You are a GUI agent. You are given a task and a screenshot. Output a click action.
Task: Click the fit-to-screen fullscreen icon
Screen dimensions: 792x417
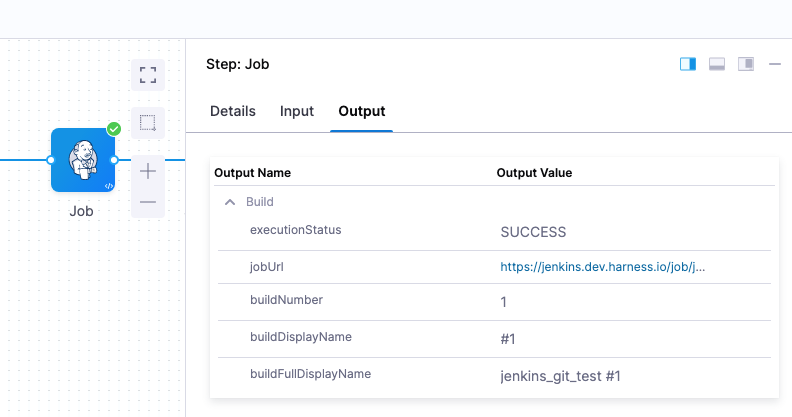click(148, 75)
